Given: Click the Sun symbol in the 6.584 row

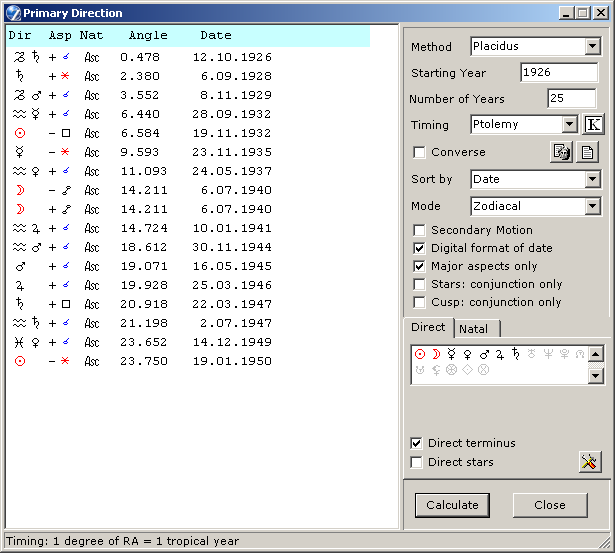Looking at the screenshot, I should tap(20, 133).
